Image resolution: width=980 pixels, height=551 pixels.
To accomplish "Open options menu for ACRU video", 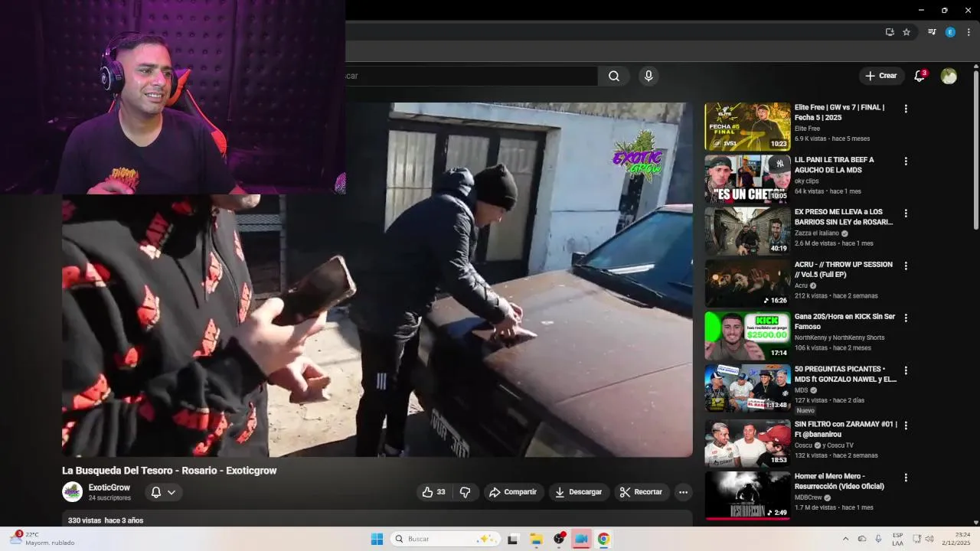I will tap(906, 266).
